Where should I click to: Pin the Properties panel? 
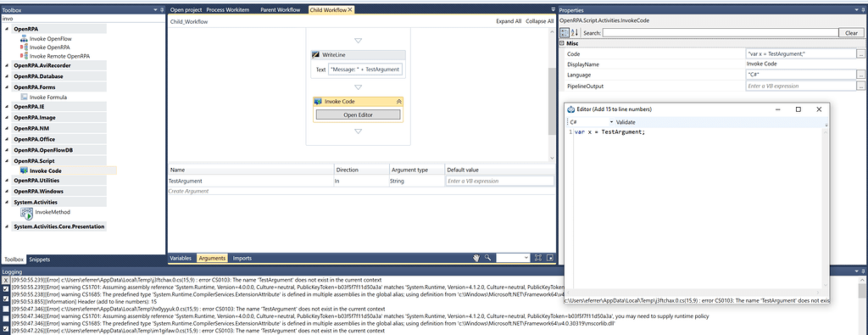click(863, 10)
